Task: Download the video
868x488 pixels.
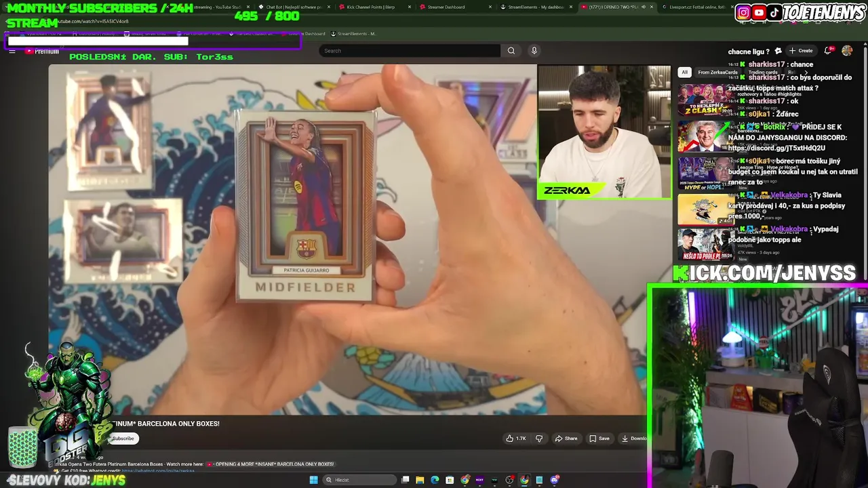Action: tap(634, 439)
